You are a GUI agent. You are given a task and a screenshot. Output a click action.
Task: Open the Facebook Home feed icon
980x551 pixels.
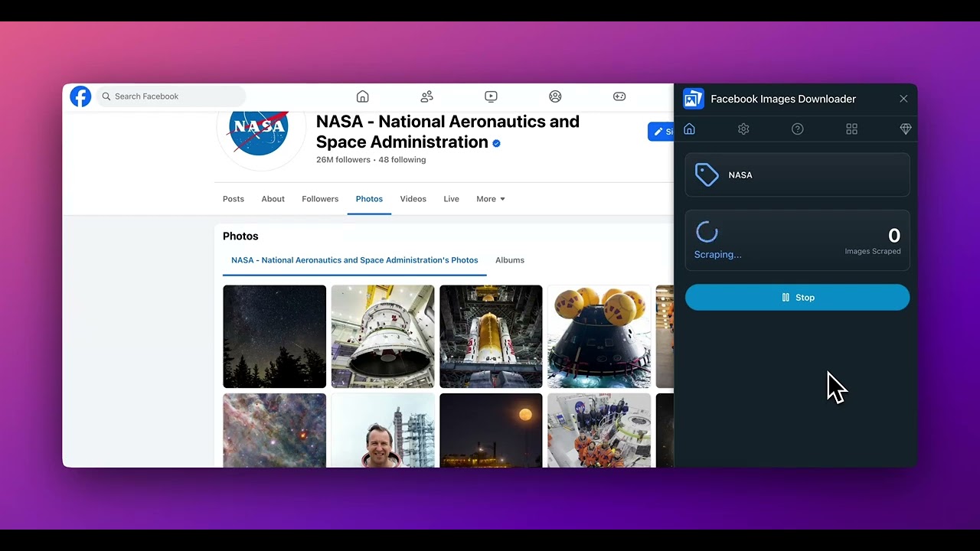[x=363, y=96]
